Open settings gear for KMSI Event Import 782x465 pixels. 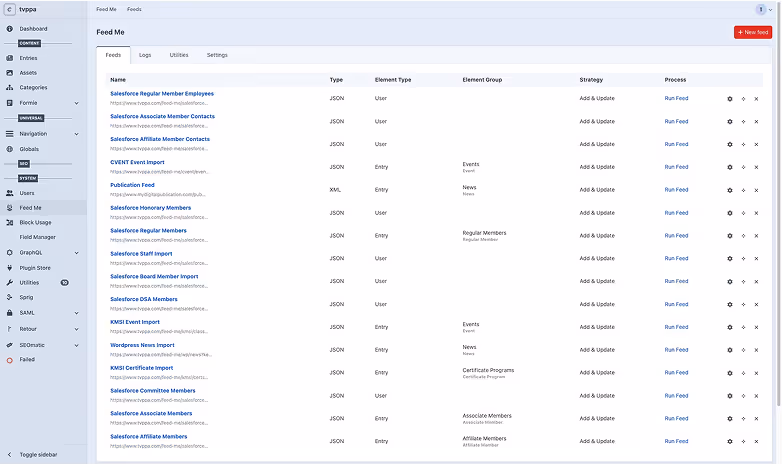point(730,327)
